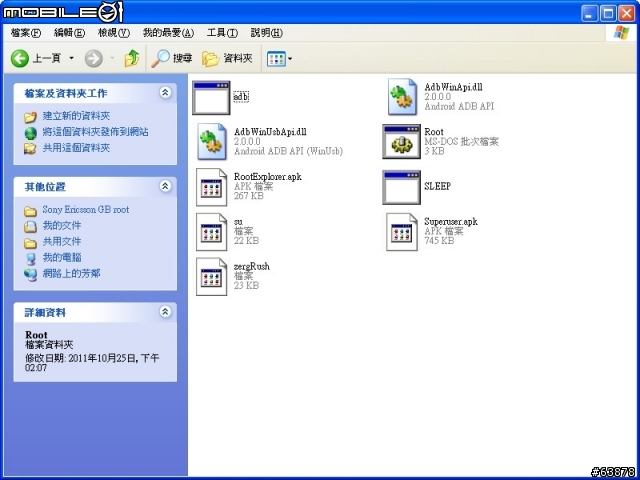Collapse the 詳細資料 panel
This screenshot has height=480, width=640.
[x=165, y=312]
